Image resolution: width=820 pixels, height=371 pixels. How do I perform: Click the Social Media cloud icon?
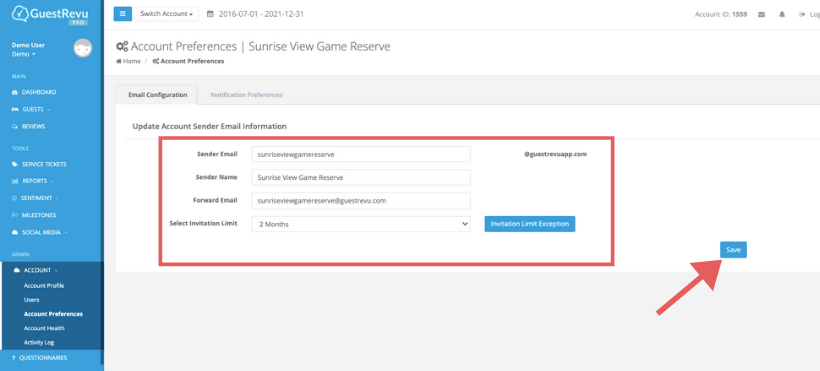(15, 232)
